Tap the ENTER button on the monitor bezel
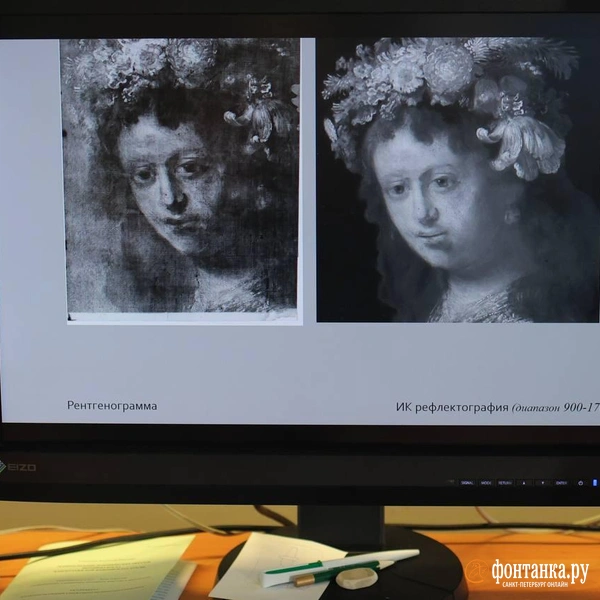Viewport: 600px width, 600px height. pyautogui.click(x=561, y=483)
